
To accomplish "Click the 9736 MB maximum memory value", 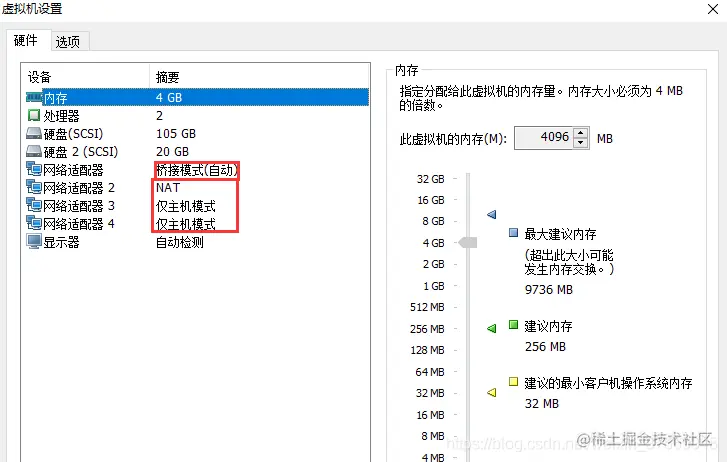I will (548, 290).
